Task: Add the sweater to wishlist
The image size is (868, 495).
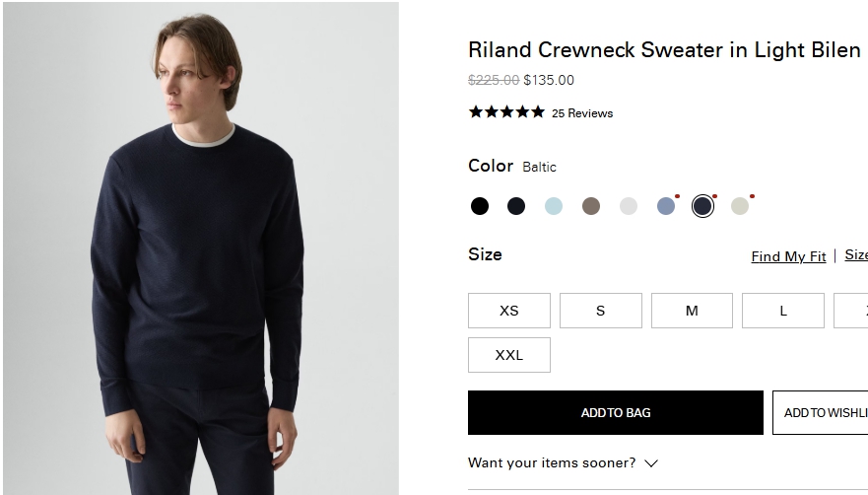Action: 820,413
